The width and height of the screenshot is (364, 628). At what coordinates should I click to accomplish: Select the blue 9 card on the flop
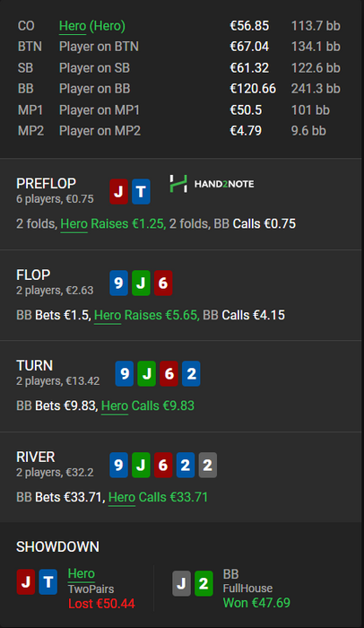point(119,283)
